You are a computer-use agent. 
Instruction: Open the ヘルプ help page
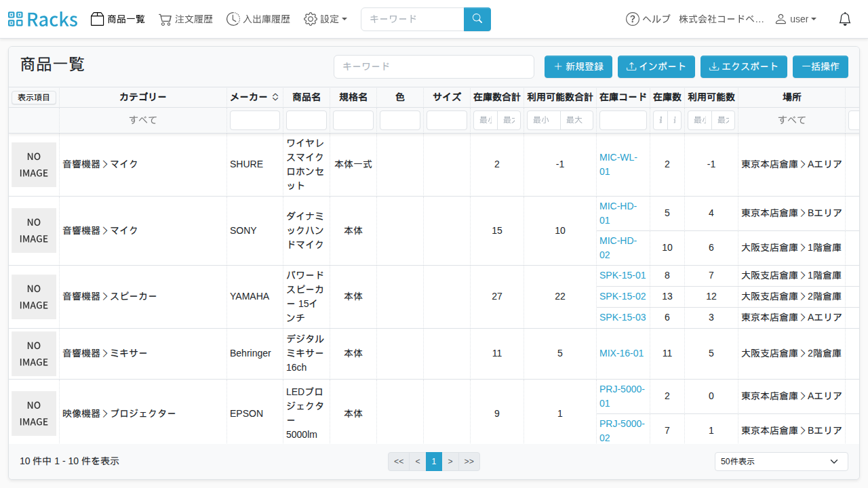(x=648, y=19)
